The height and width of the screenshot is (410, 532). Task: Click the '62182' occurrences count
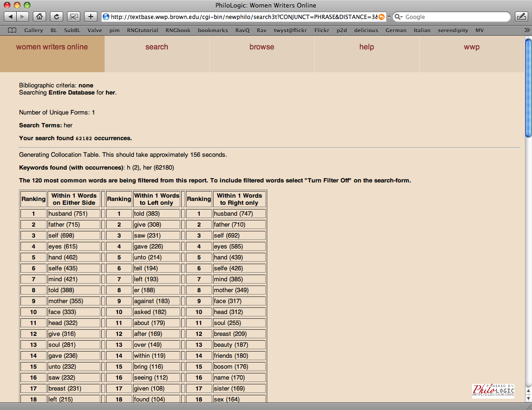click(x=84, y=138)
